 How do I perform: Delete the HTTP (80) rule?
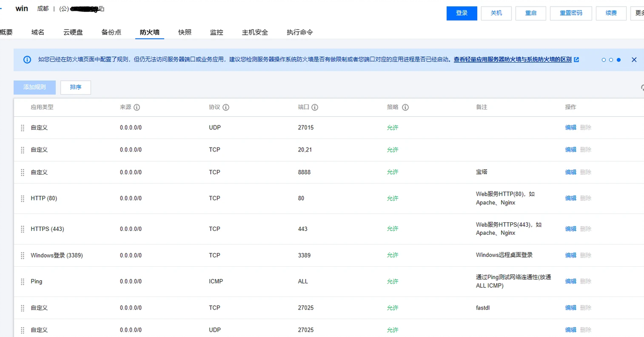[586, 199]
